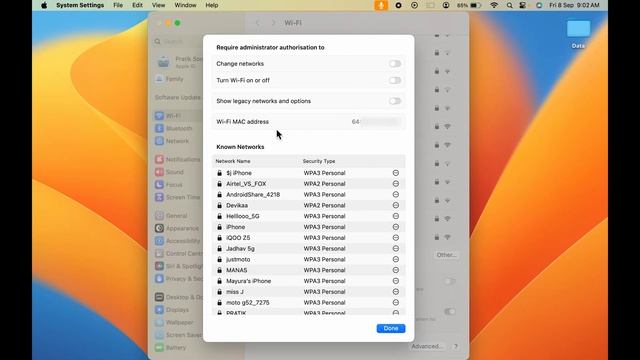Click the Wi-Fi MAC address value
Image resolution: width=640 pixels, height=360 pixels.
point(376,122)
